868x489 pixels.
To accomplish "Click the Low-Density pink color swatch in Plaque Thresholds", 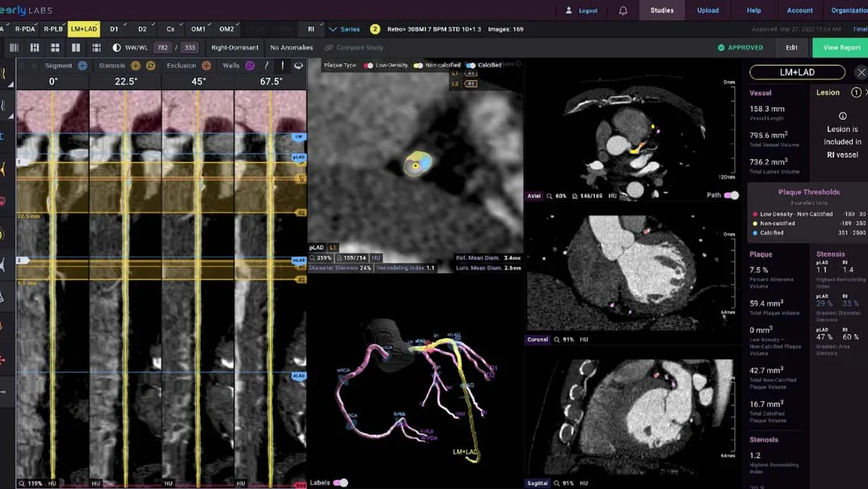I will (756, 213).
